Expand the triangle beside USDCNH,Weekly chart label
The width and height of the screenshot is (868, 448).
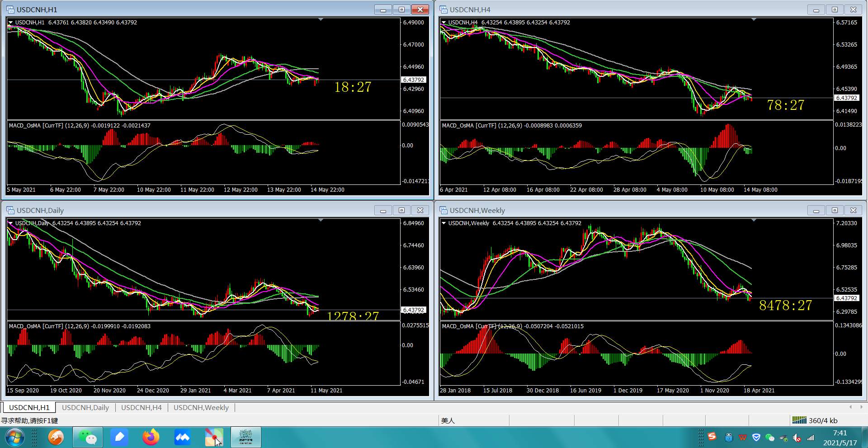tap(443, 223)
